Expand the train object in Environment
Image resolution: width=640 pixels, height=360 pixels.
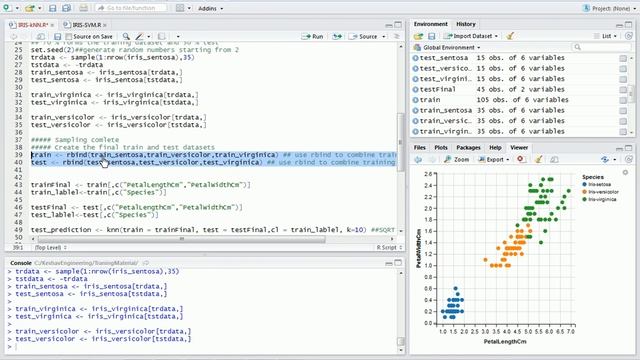click(416, 100)
